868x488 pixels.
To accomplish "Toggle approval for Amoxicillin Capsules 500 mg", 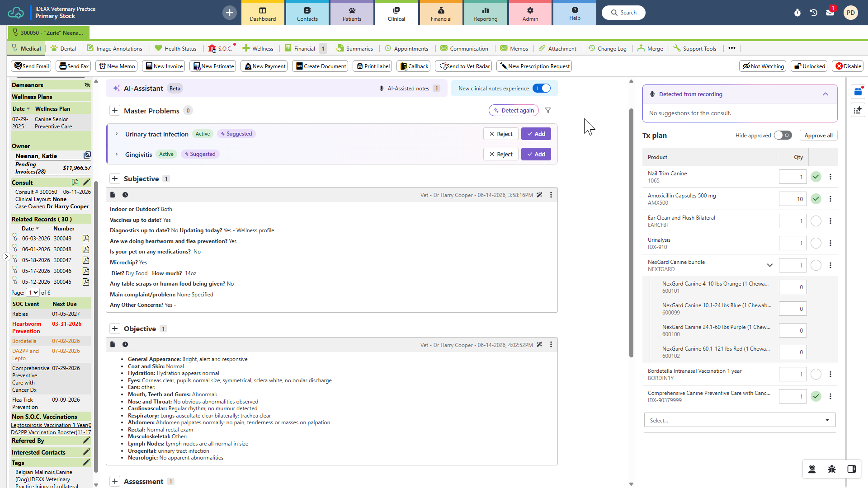I will coord(816,199).
